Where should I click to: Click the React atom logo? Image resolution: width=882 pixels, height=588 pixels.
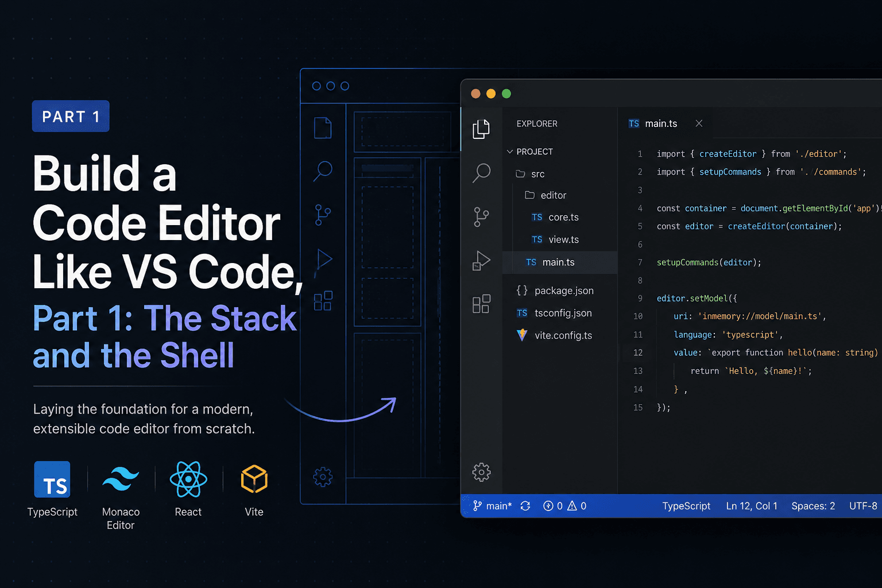click(188, 479)
